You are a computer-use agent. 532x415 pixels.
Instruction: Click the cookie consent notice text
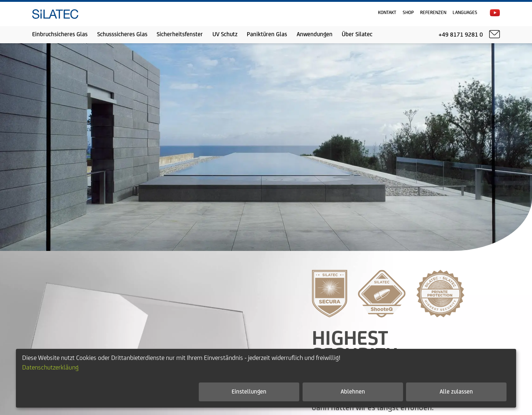pos(181,358)
